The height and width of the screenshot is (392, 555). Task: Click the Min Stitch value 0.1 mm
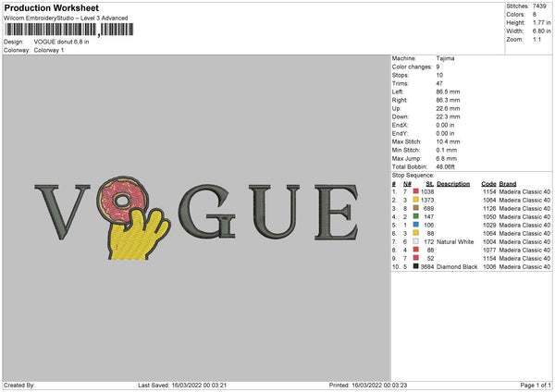[x=447, y=150]
